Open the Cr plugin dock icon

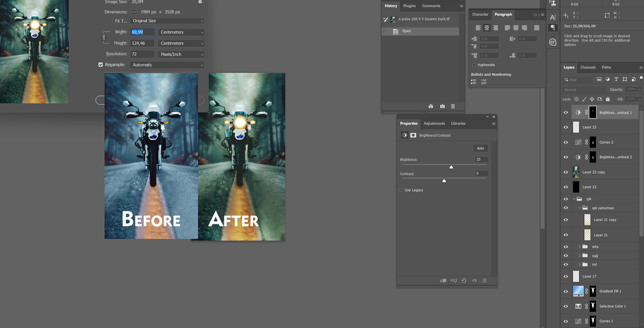coord(553,42)
